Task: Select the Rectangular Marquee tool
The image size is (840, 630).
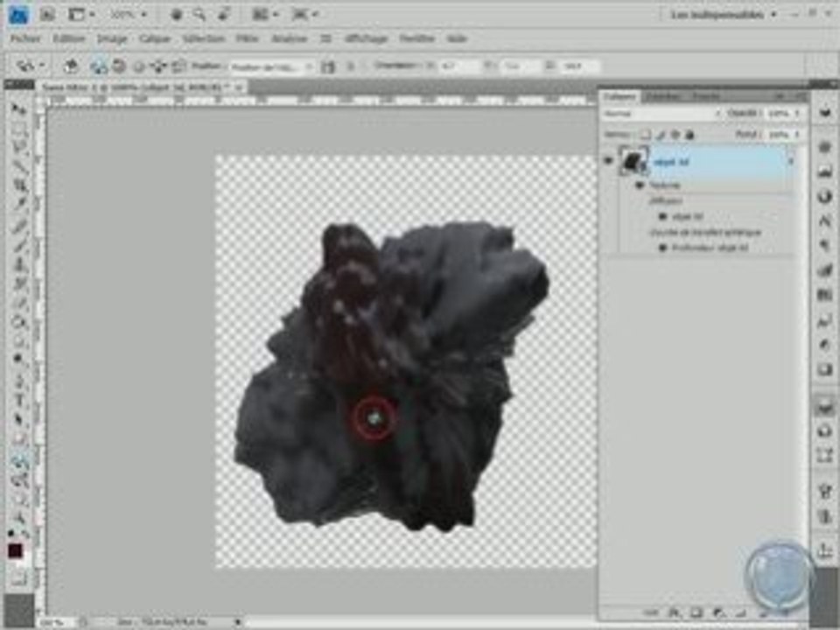Action: 19,129
